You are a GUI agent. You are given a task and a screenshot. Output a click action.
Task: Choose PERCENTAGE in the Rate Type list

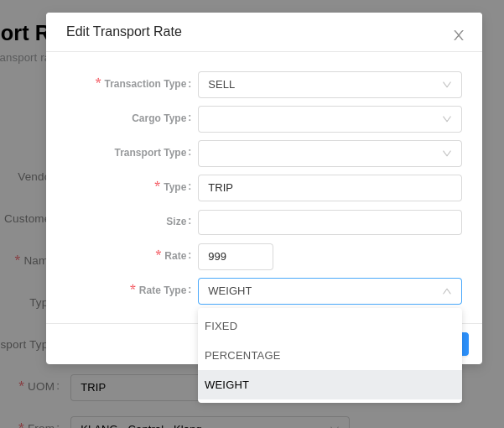point(330,355)
